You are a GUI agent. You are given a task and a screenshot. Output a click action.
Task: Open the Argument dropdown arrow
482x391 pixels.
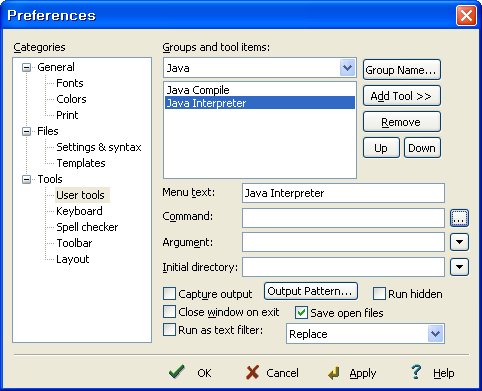(459, 242)
